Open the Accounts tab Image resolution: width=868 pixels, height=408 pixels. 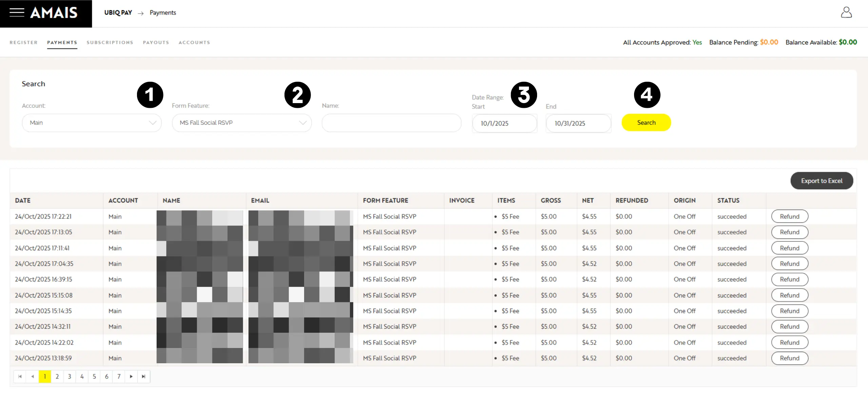pyautogui.click(x=194, y=42)
